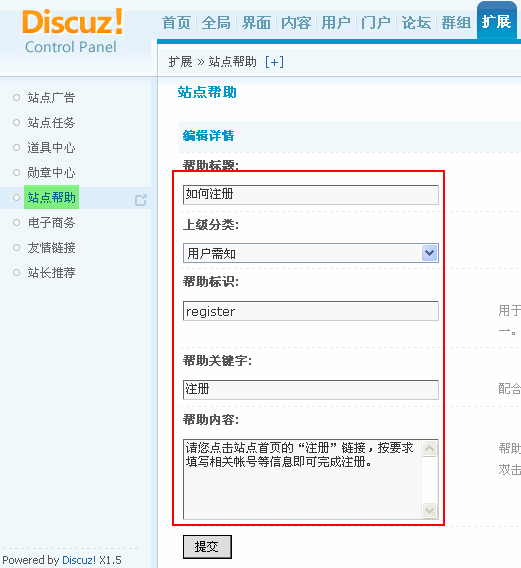The height and width of the screenshot is (568, 521).
Task: Follow the Discuz! footer link
Action: click(79, 560)
